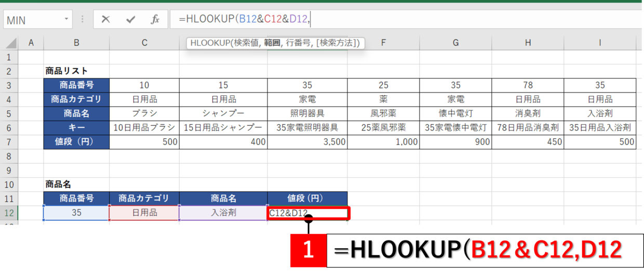Click the cell containing 3,500 price
Viewport: 644px width, 279px height.
tap(307, 142)
